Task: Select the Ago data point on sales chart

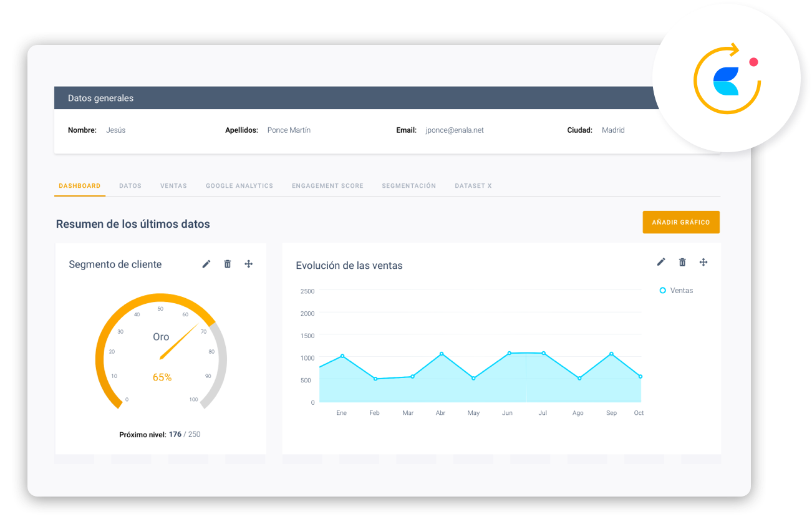Action: [579, 378]
